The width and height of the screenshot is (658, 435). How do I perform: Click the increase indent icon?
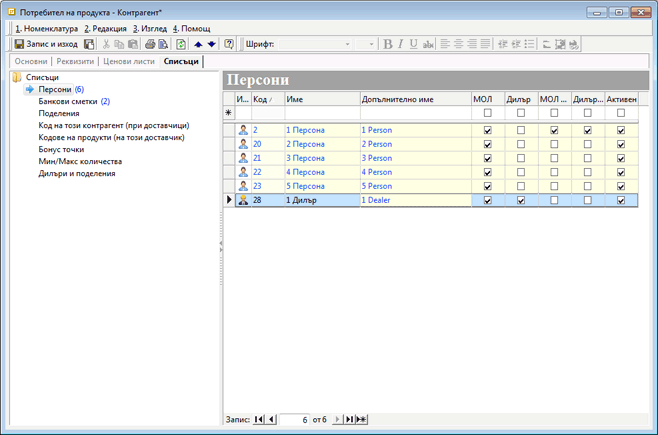point(516,44)
